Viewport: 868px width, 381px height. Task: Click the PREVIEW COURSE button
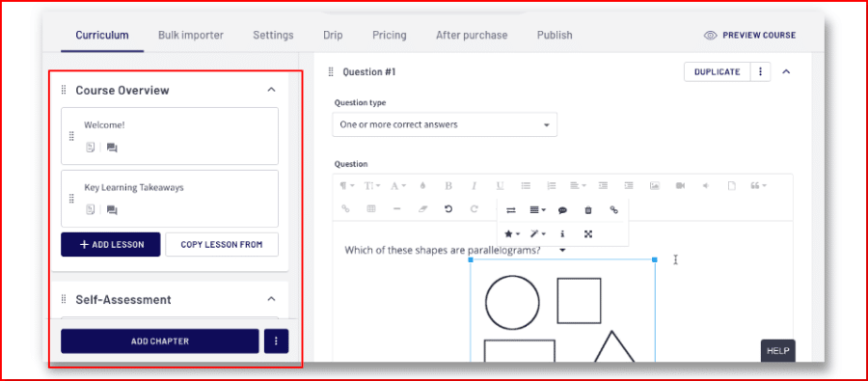[749, 36]
